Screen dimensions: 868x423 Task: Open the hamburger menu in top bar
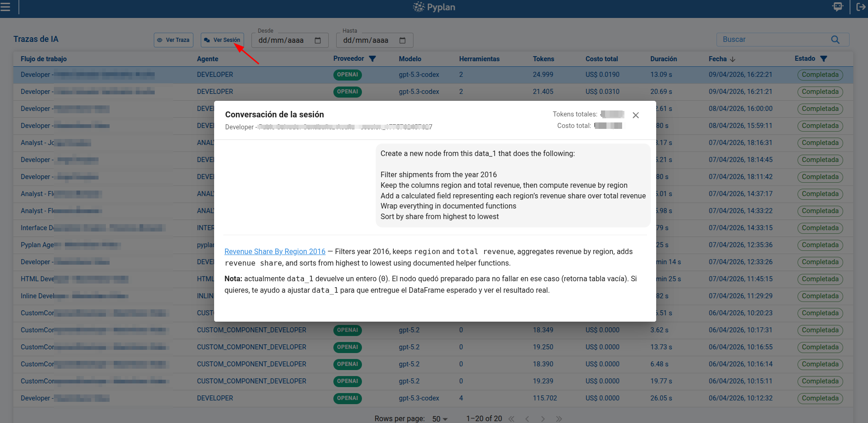coord(5,7)
